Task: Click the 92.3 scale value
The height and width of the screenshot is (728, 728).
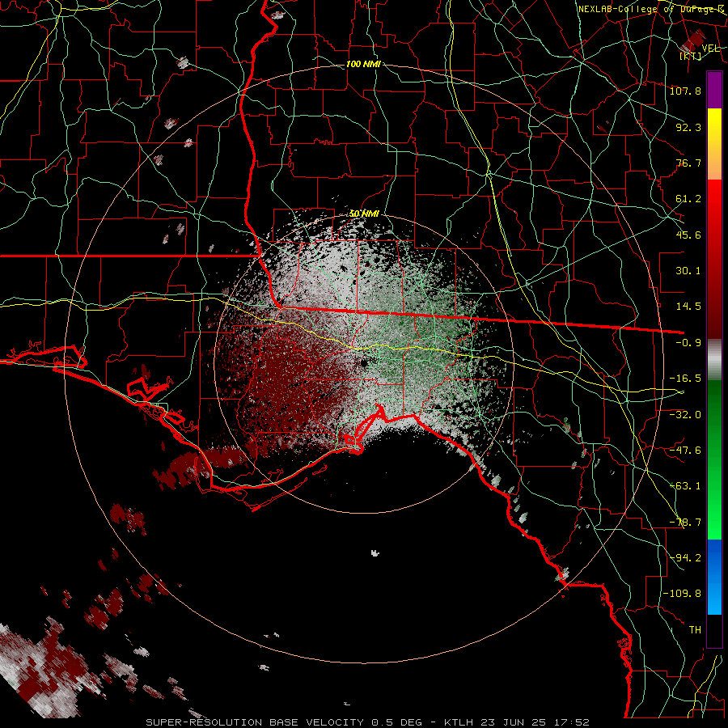Action: pyautogui.click(x=688, y=127)
